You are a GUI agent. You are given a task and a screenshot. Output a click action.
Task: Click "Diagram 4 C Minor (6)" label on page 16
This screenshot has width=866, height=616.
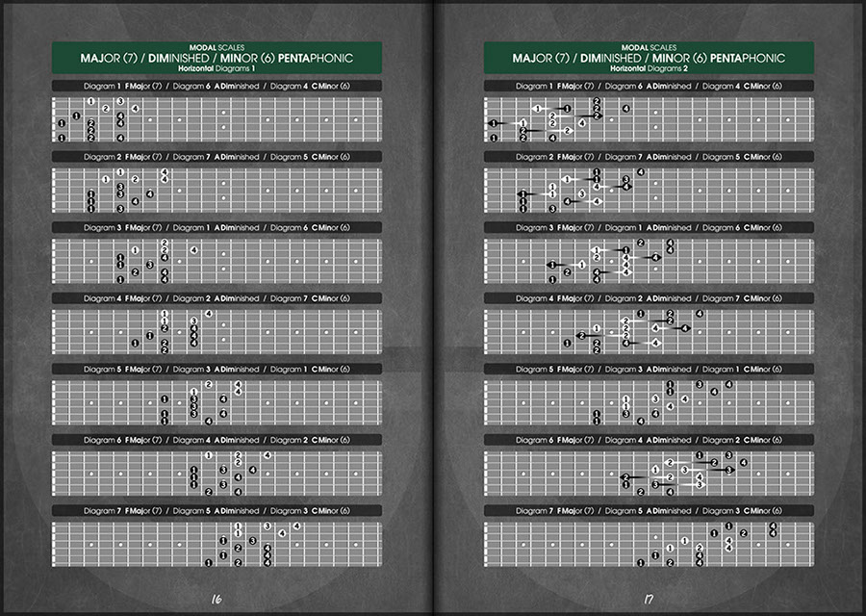tap(310, 87)
